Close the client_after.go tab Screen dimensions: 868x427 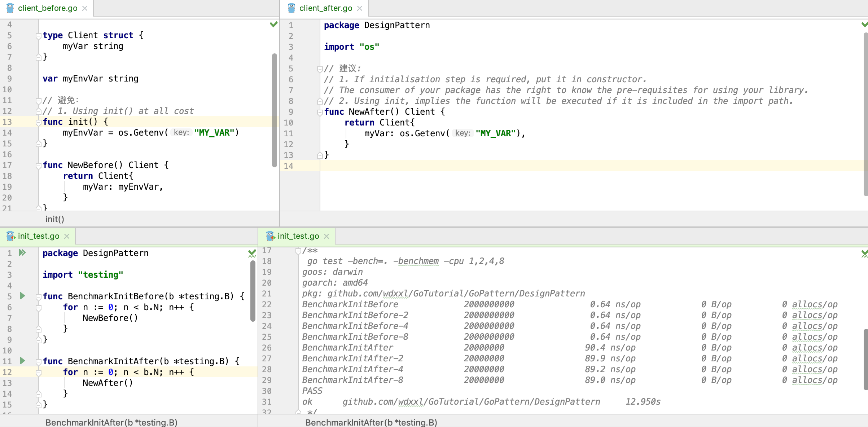coord(360,8)
